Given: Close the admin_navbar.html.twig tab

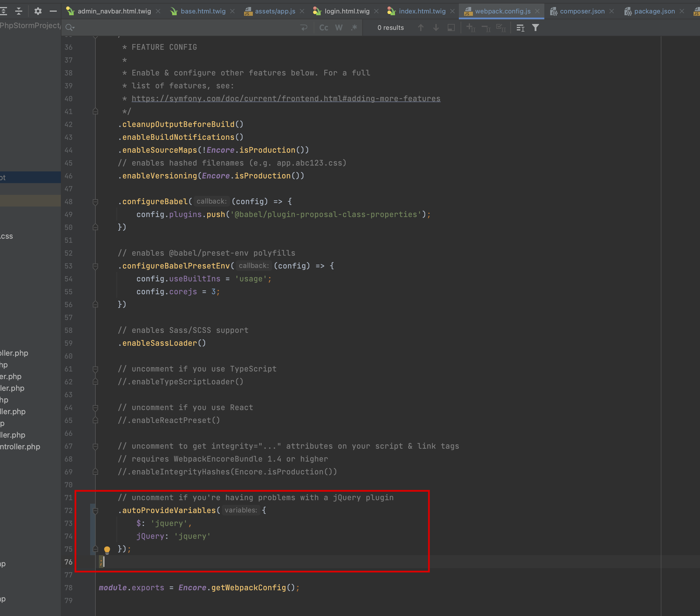Looking at the screenshot, I should click(x=158, y=11).
